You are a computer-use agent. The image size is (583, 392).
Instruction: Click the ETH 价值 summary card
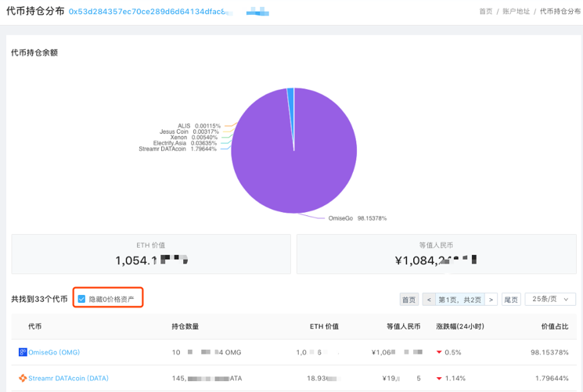coord(151,254)
